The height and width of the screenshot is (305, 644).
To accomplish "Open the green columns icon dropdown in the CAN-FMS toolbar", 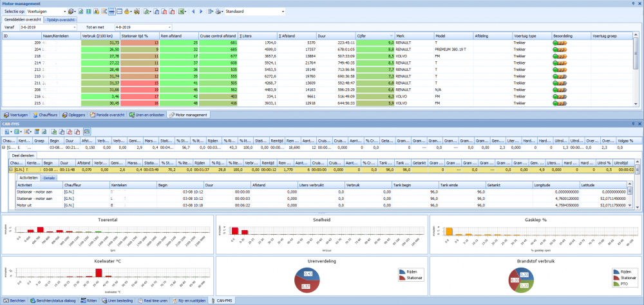I will pyautogui.click(x=21, y=132).
